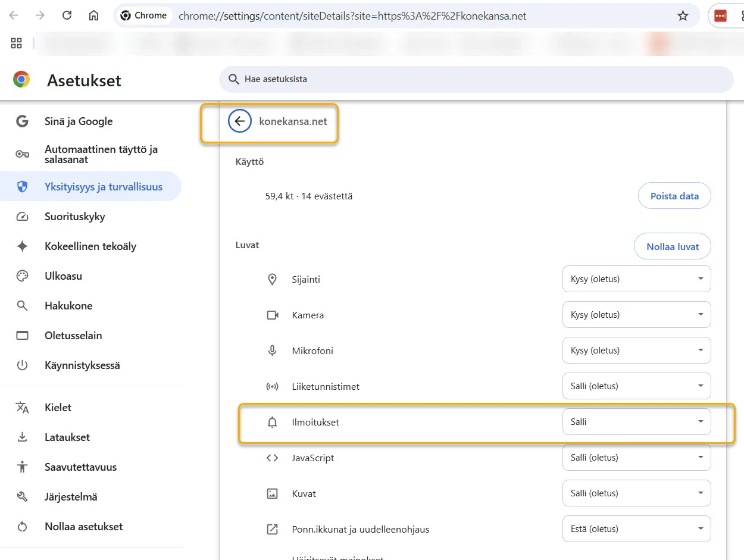The height and width of the screenshot is (560, 744).
Task: Click the konekansa.net site title
Action: click(x=293, y=121)
